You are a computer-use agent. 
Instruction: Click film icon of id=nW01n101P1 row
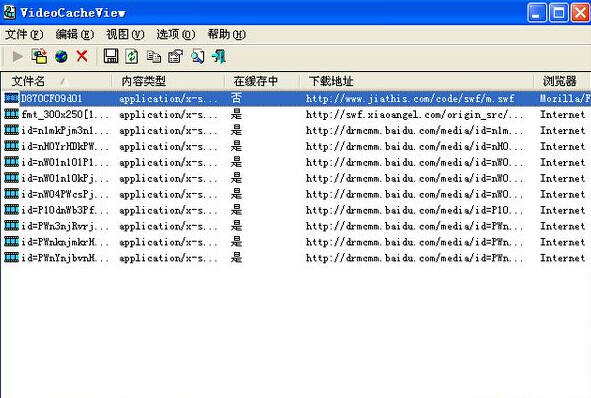coord(11,162)
